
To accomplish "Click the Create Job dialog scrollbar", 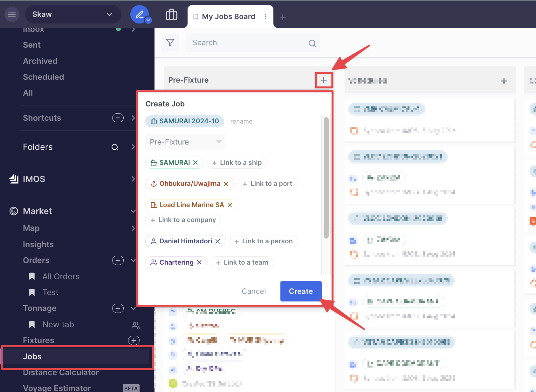I will coord(326,178).
